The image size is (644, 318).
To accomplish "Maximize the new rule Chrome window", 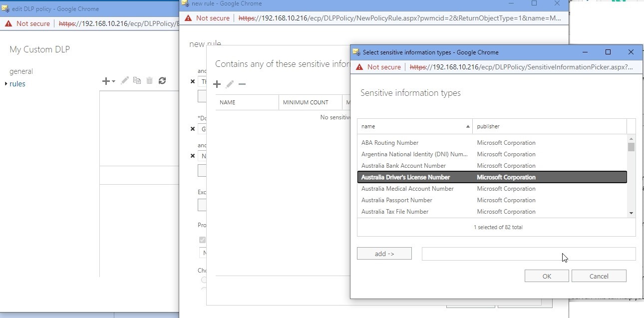I will tap(534, 3).
